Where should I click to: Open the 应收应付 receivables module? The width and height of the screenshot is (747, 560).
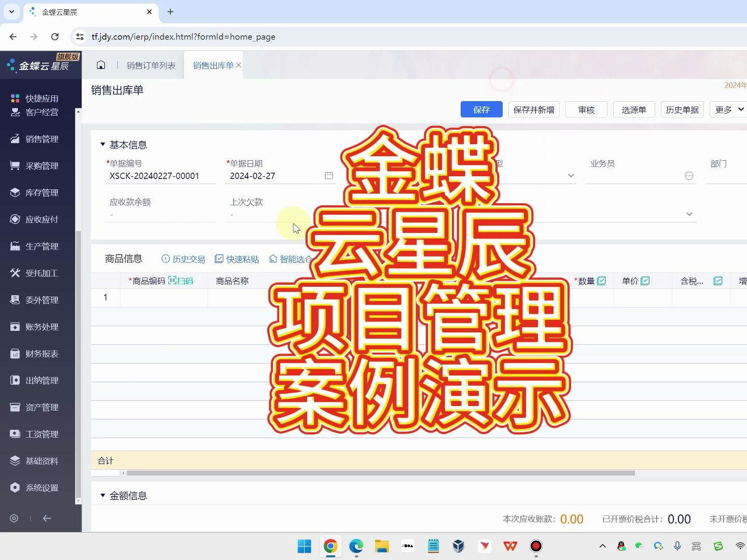pyautogui.click(x=35, y=219)
